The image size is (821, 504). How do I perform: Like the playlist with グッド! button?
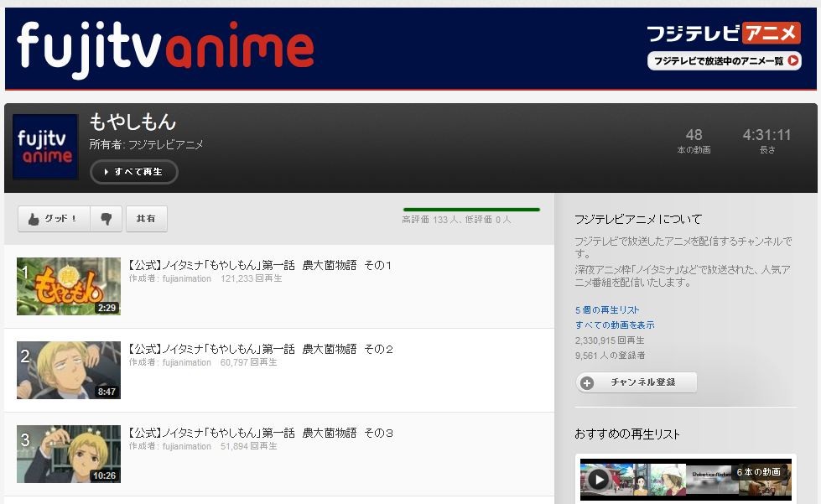(54, 219)
